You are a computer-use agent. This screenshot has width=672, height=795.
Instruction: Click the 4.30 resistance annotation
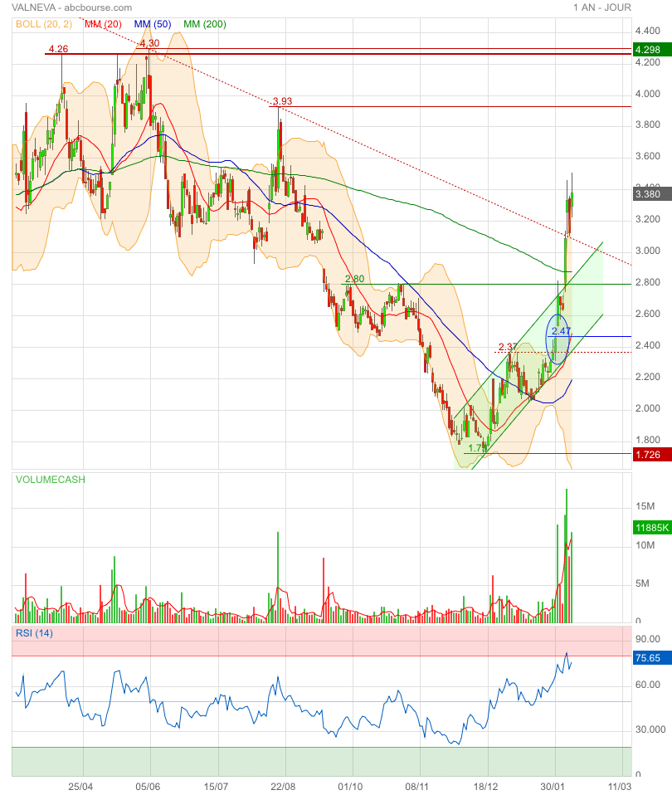point(149,43)
